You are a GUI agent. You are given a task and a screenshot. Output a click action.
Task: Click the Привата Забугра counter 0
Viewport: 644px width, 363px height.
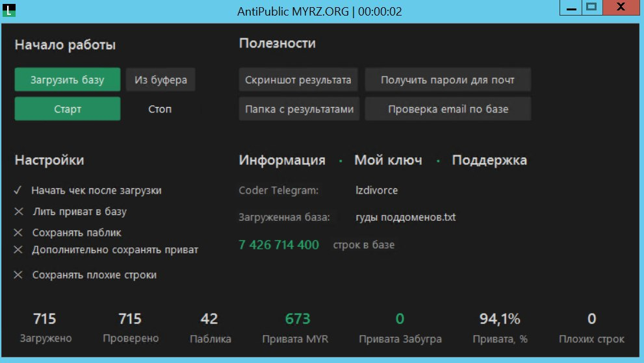400,319
